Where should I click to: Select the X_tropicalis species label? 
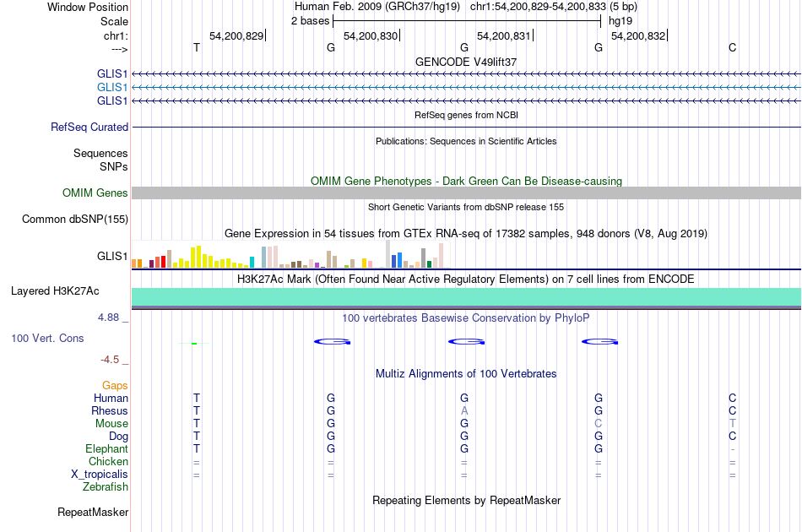[100, 475]
